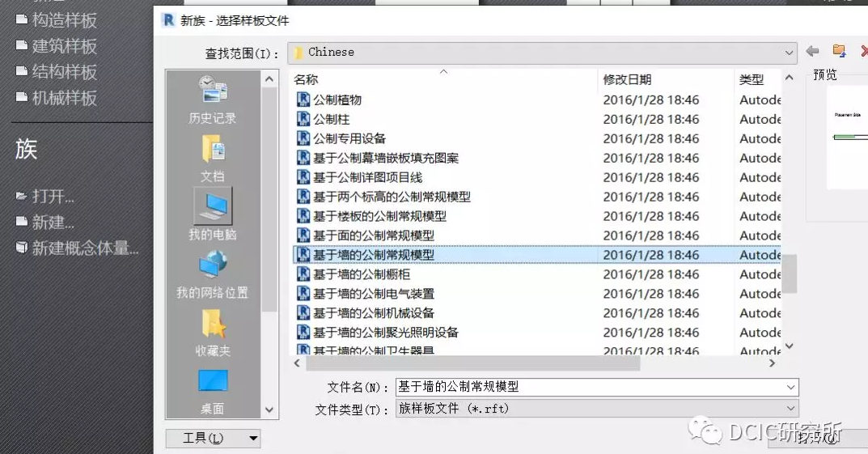Select My Computer (我的电脑) in places bar
This screenshot has height=454, width=868.
click(213, 214)
